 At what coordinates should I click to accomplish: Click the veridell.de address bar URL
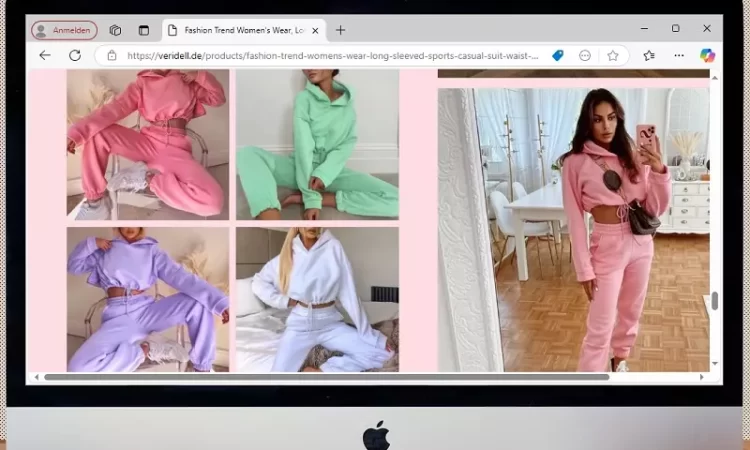[x=332, y=55]
